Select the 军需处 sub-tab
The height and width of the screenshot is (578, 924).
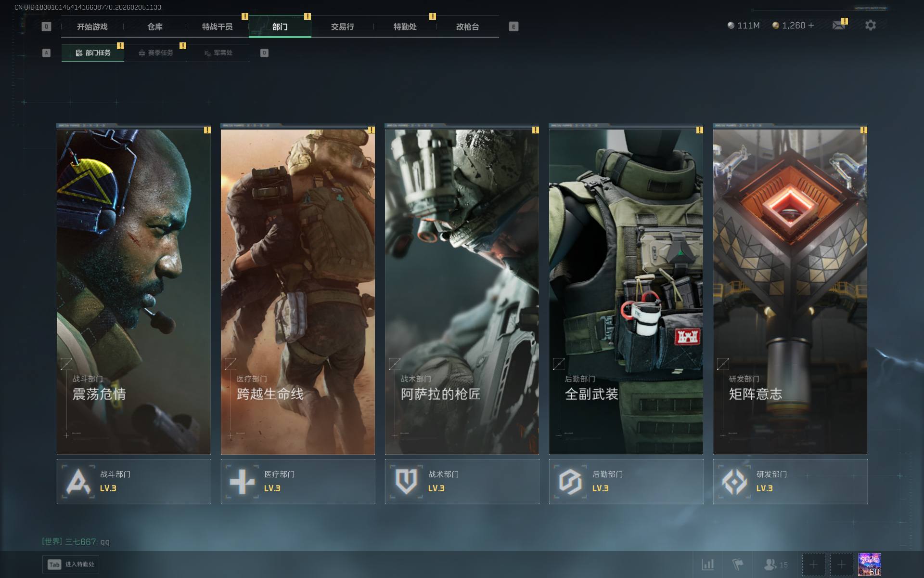click(218, 53)
